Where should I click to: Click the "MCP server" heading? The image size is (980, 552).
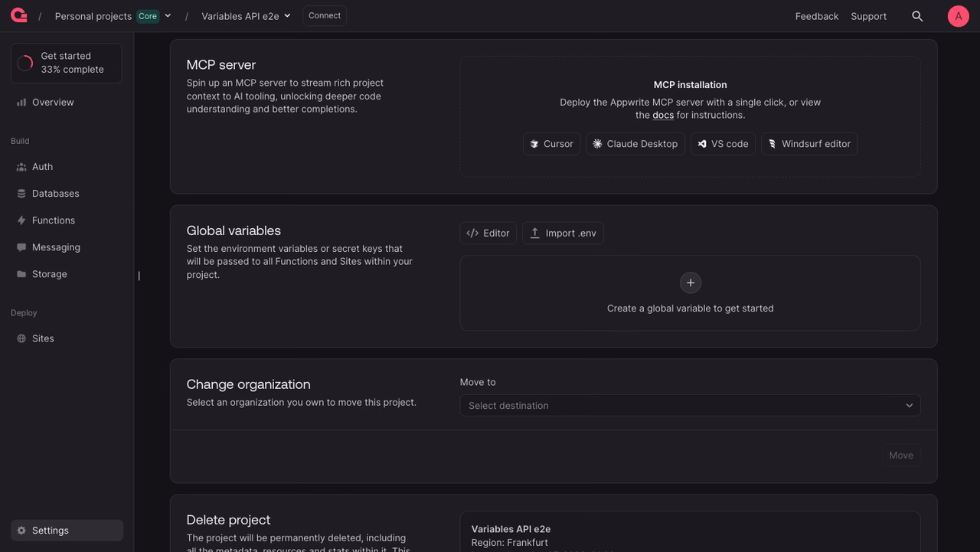tap(221, 65)
